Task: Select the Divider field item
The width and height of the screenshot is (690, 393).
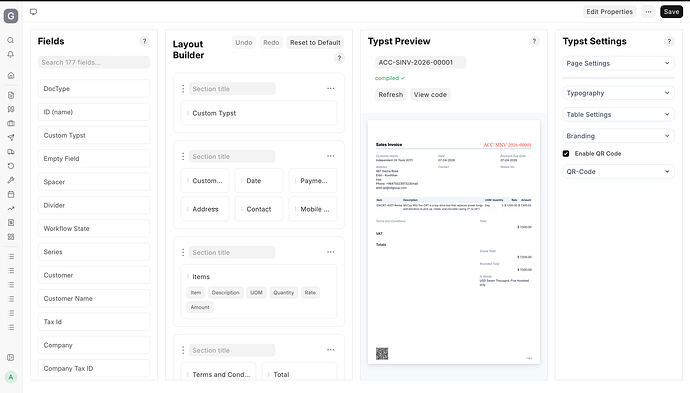Action: [x=94, y=205]
